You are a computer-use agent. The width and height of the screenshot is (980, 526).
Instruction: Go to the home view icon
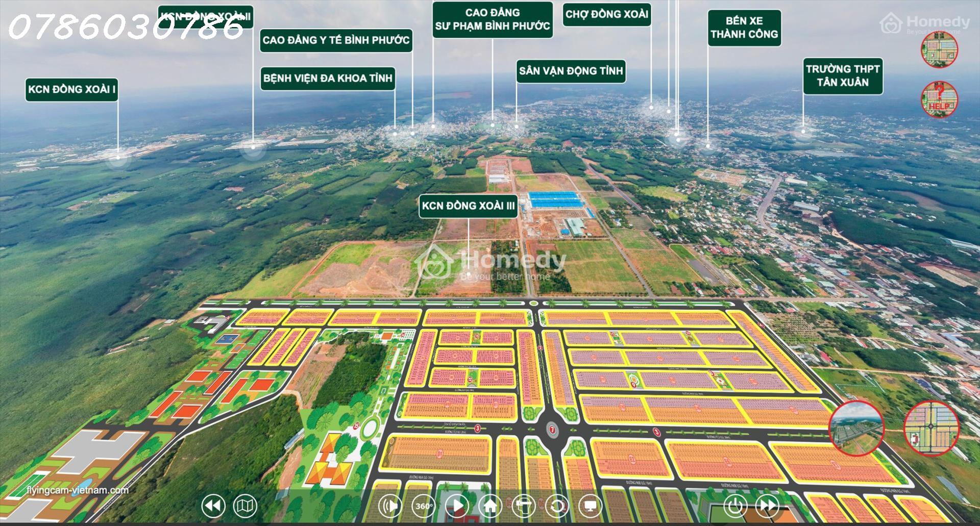pyautogui.click(x=491, y=506)
